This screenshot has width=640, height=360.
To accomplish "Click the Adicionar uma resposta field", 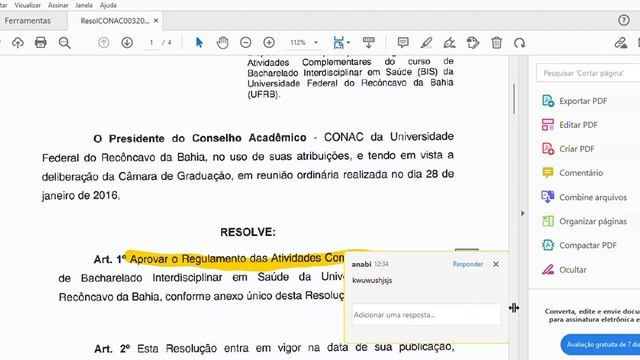I will tap(426, 315).
